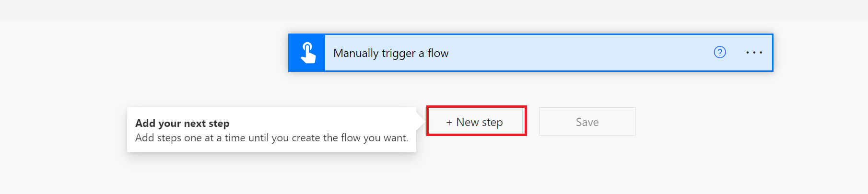
Task: Click the 'Add your next step' tooltip heading
Action: (182, 124)
